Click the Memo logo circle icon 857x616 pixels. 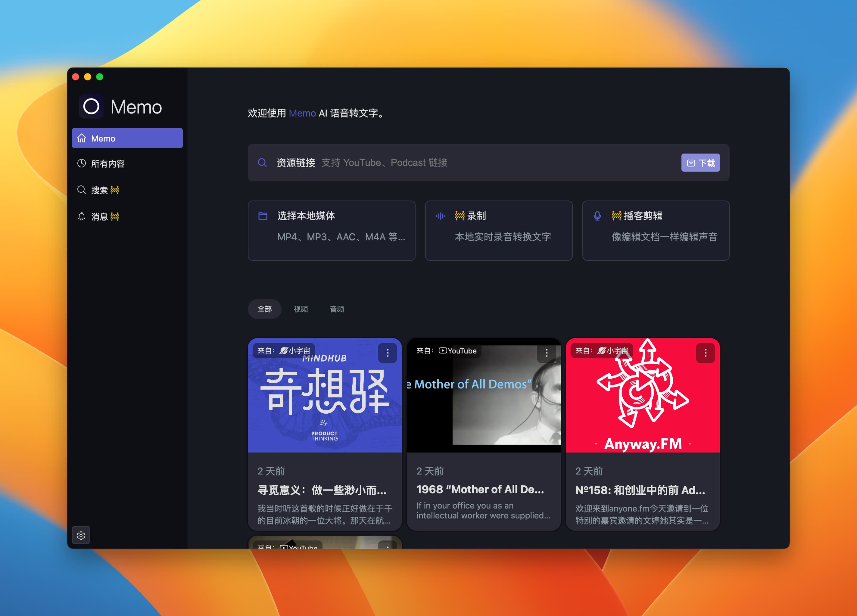pyautogui.click(x=91, y=106)
